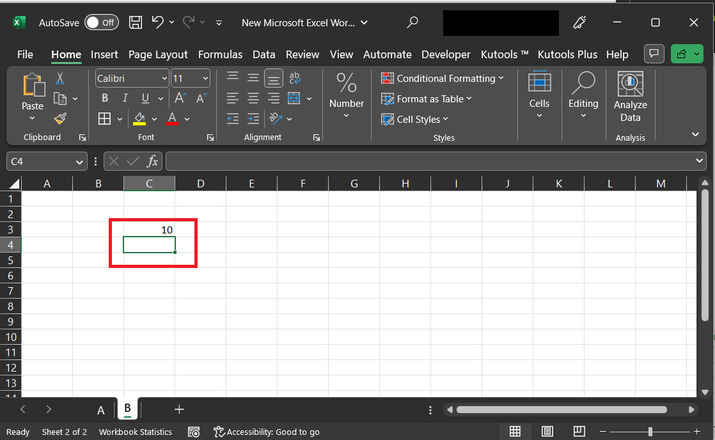Click the Cut scissors icon

60,78
